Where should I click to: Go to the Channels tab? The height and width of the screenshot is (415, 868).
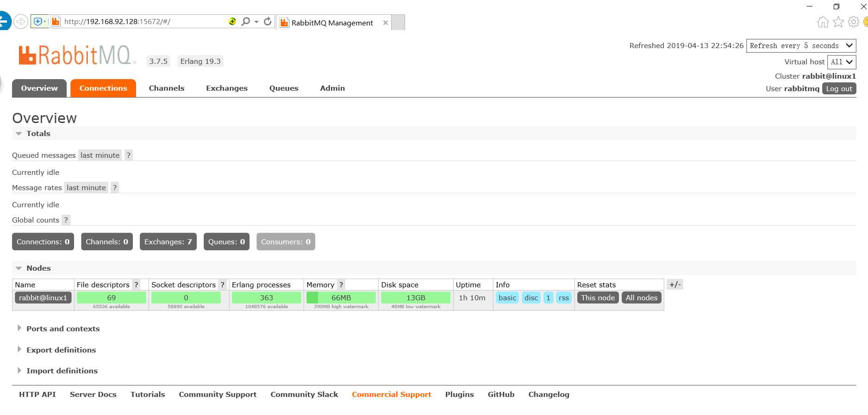(167, 88)
